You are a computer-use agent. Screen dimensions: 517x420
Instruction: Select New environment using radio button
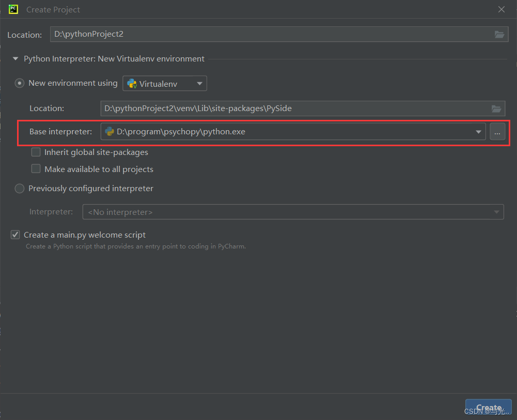tap(20, 83)
